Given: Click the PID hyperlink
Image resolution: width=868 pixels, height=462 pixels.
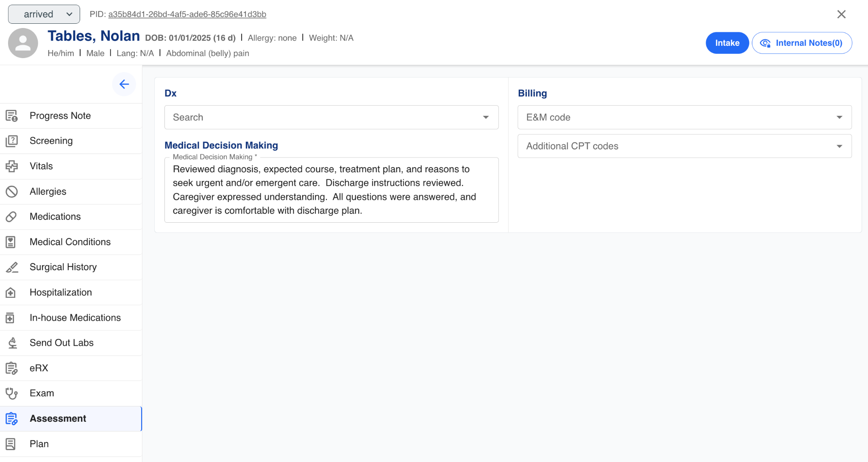Looking at the screenshot, I should [x=187, y=14].
